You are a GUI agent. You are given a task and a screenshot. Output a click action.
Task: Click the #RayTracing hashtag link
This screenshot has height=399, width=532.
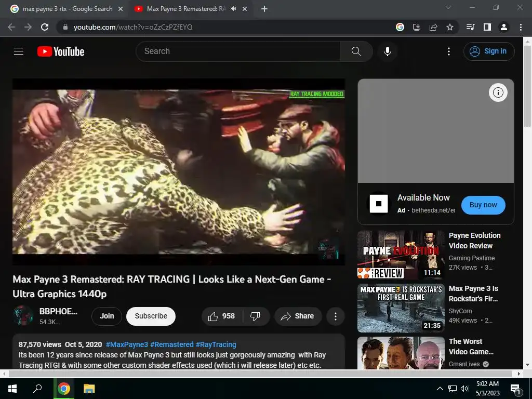[216, 344]
